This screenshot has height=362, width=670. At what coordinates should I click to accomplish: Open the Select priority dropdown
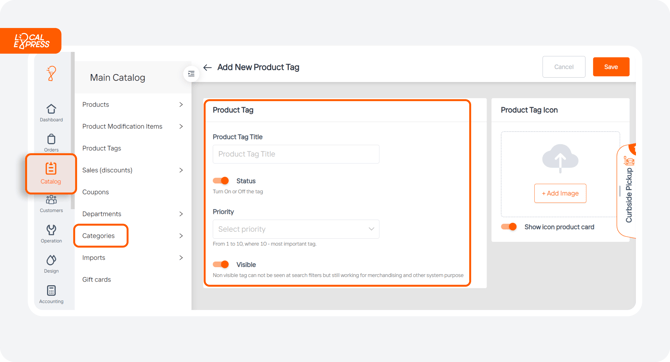296,229
